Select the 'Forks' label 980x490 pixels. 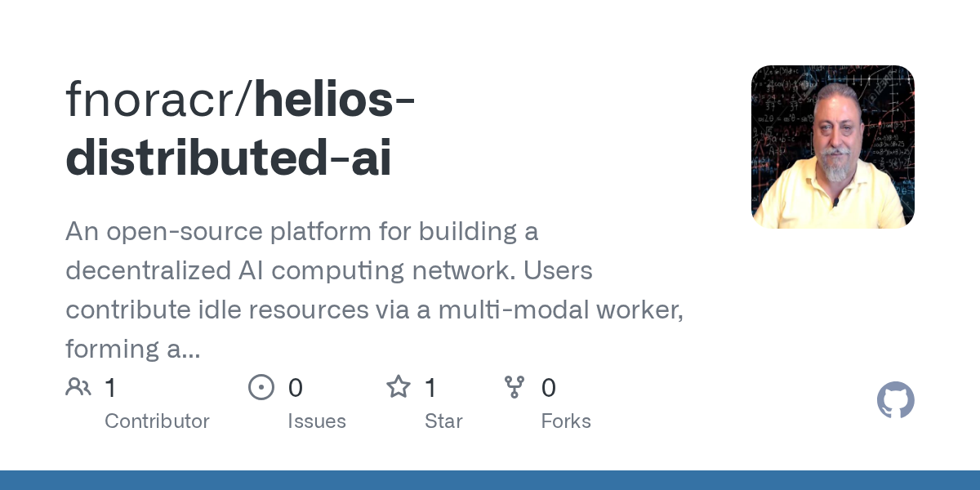[566, 421]
